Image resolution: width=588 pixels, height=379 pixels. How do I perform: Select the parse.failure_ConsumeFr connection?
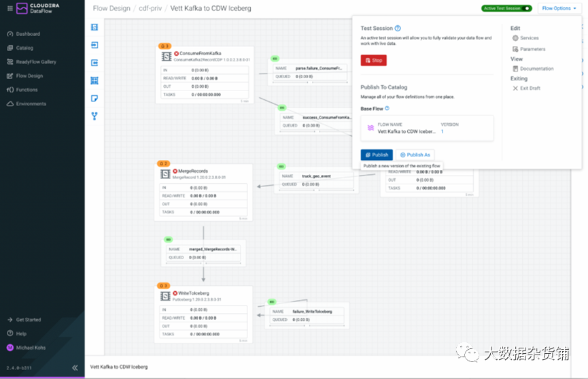[310, 72]
